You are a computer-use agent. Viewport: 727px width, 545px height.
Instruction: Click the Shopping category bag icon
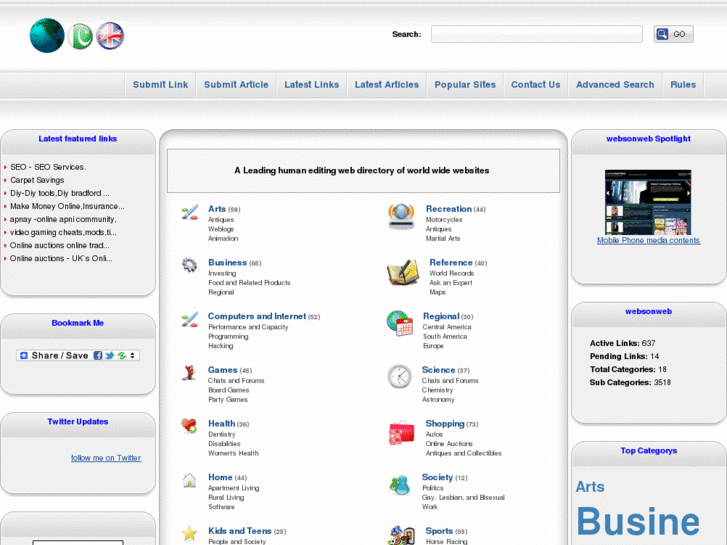402,432
